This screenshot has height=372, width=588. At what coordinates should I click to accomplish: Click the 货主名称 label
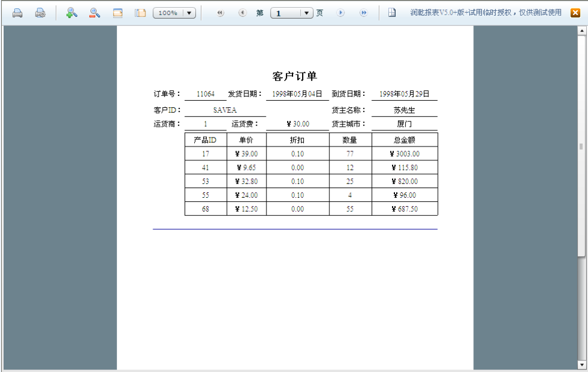point(349,110)
